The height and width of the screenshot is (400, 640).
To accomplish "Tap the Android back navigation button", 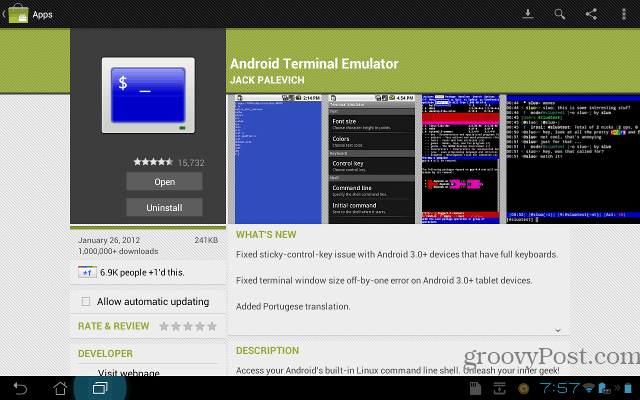I will [20, 388].
